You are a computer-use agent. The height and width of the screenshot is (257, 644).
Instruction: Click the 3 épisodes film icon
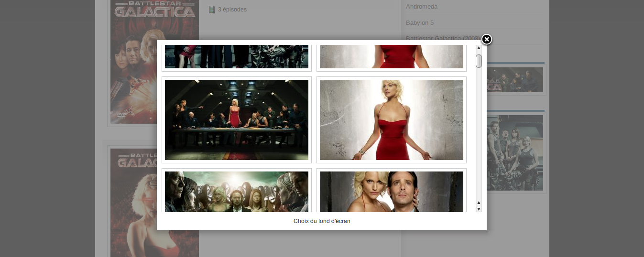(x=212, y=10)
